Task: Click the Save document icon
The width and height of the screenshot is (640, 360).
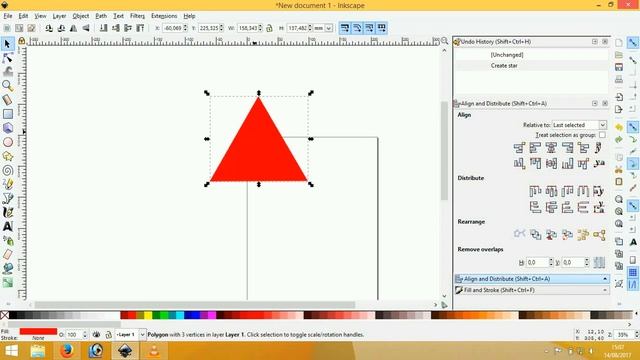Action: click(619, 67)
